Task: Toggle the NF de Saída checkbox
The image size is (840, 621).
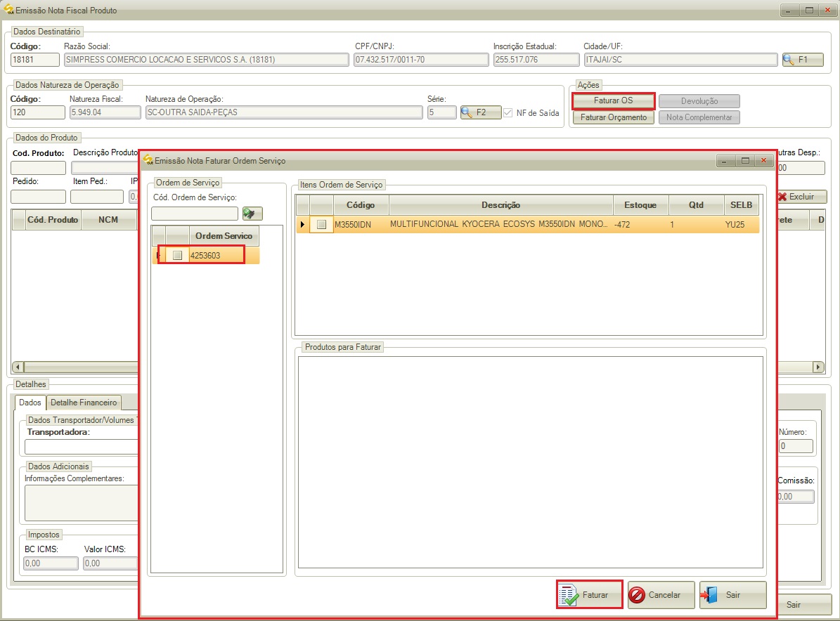Action: pos(508,113)
